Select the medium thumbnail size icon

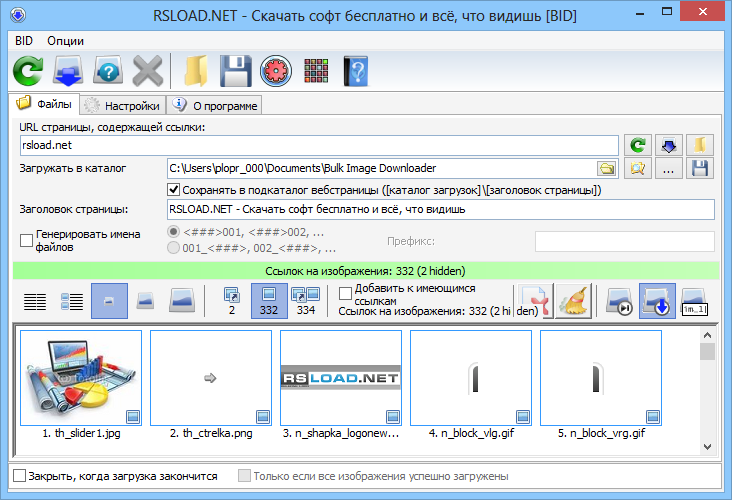click(146, 301)
